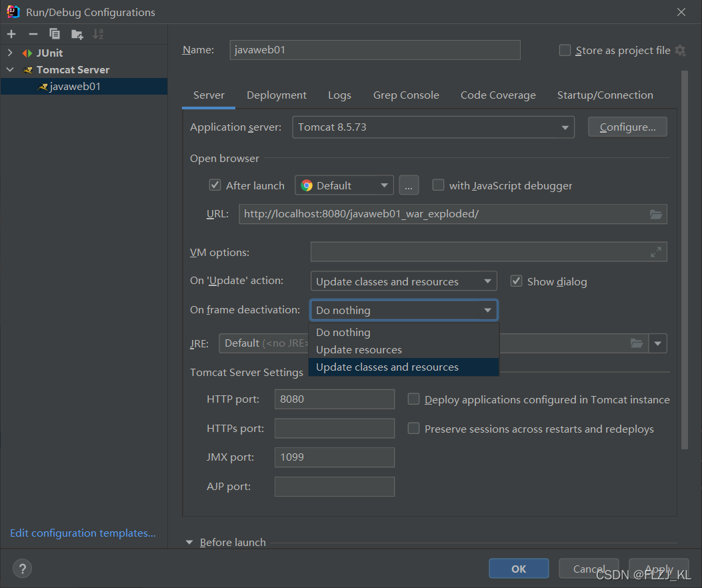
Task: Open the Logs tab
Action: pyautogui.click(x=339, y=95)
